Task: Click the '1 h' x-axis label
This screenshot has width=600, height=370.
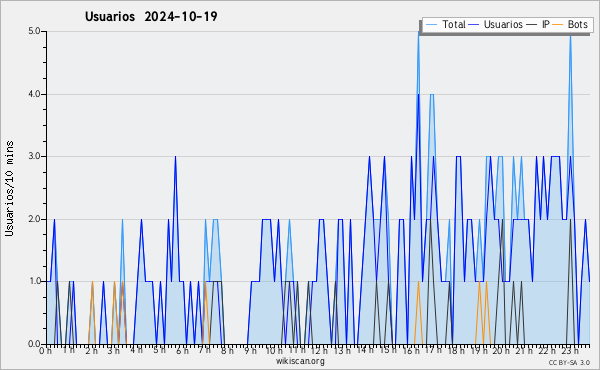Action: coord(69,350)
